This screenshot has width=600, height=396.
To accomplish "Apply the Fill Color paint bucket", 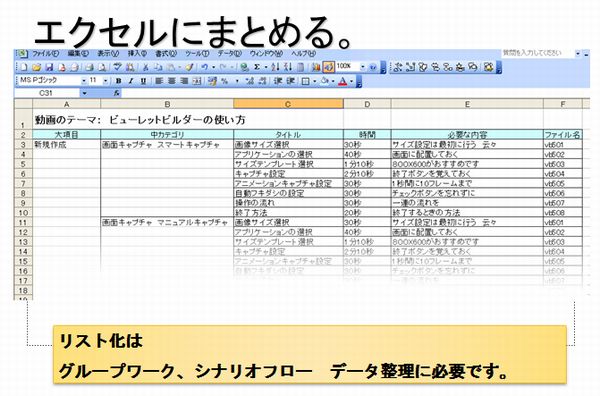I will click(x=325, y=81).
